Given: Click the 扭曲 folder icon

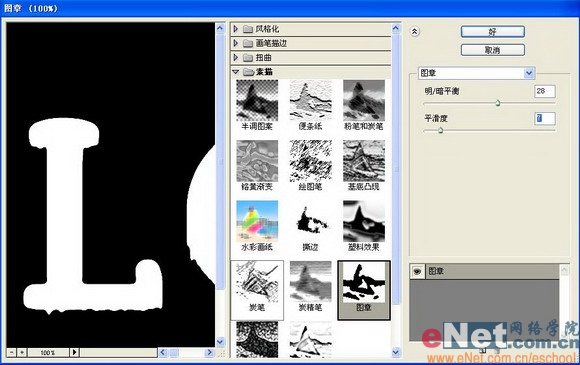Looking at the screenshot, I should [248, 58].
